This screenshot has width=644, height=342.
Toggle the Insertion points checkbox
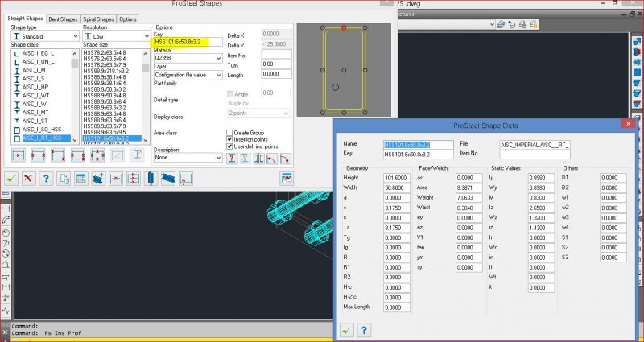click(x=229, y=139)
